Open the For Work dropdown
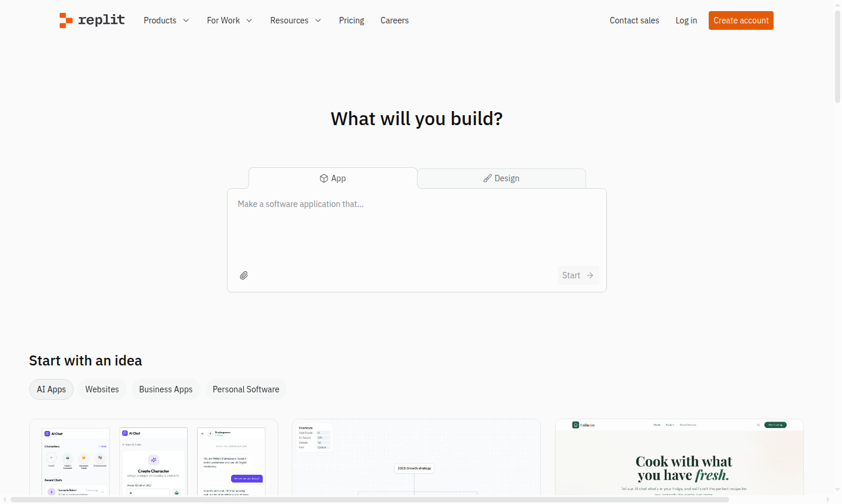Screen dimensions: 842x504 (229, 20)
